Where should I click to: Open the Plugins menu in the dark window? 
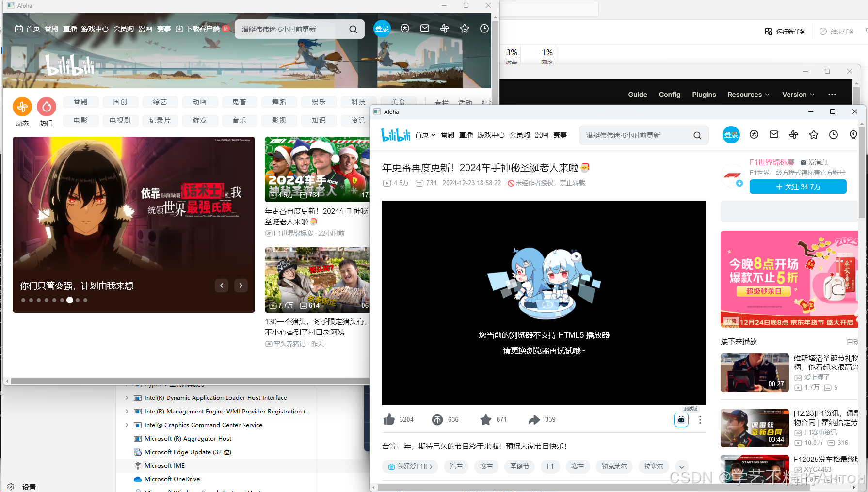point(704,95)
